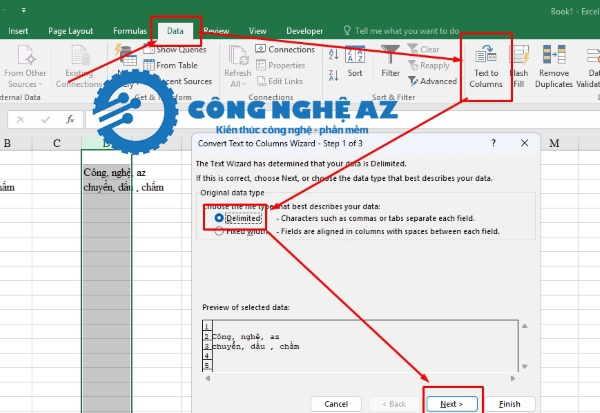Reapply the current filter
Image resolution: width=600 pixels, height=413 pixels.
coord(429,65)
